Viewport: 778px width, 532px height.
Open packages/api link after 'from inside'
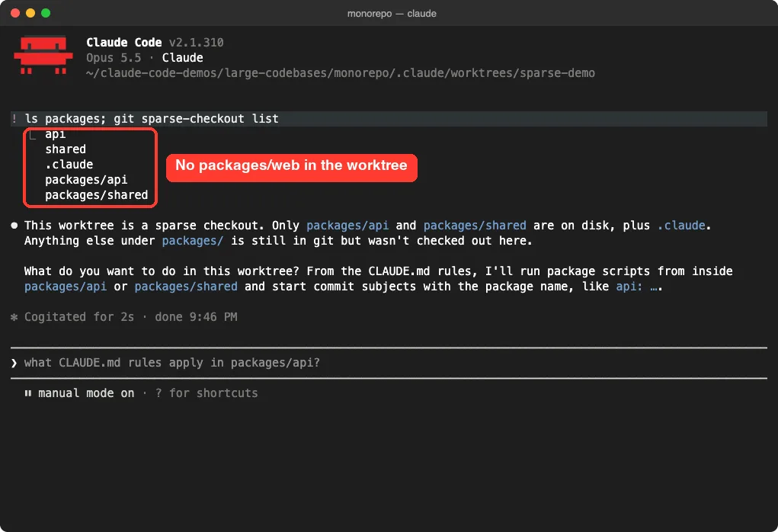[x=66, y=287]
